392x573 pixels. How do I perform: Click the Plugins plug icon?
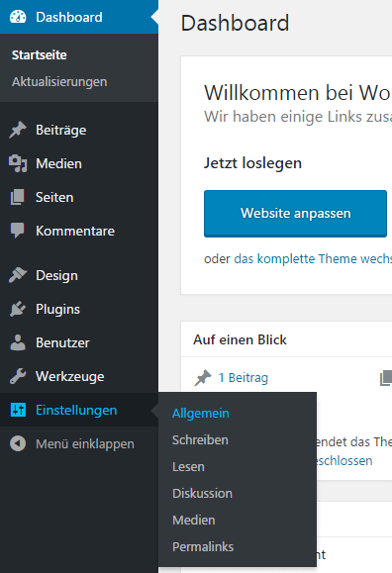[x=18, y=309]
